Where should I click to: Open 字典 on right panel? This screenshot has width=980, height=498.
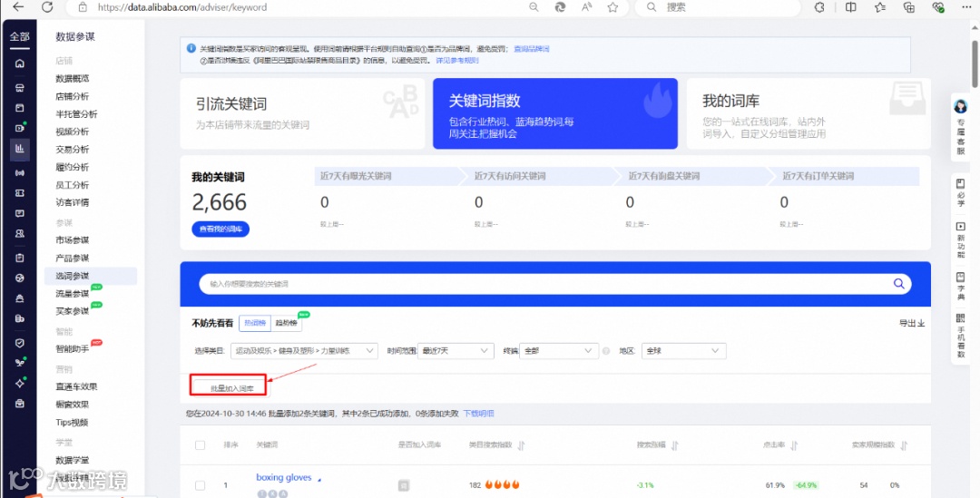tap(961, 284)
